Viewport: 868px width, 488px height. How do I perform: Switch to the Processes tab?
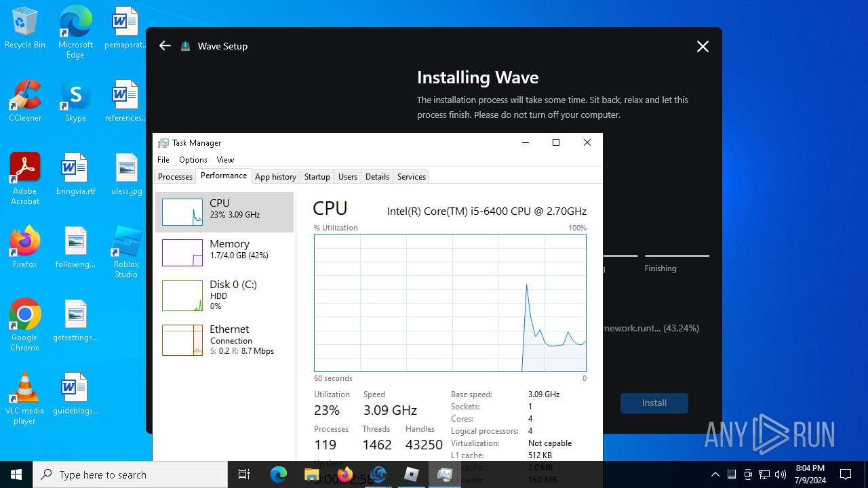(x=175, y=177)
